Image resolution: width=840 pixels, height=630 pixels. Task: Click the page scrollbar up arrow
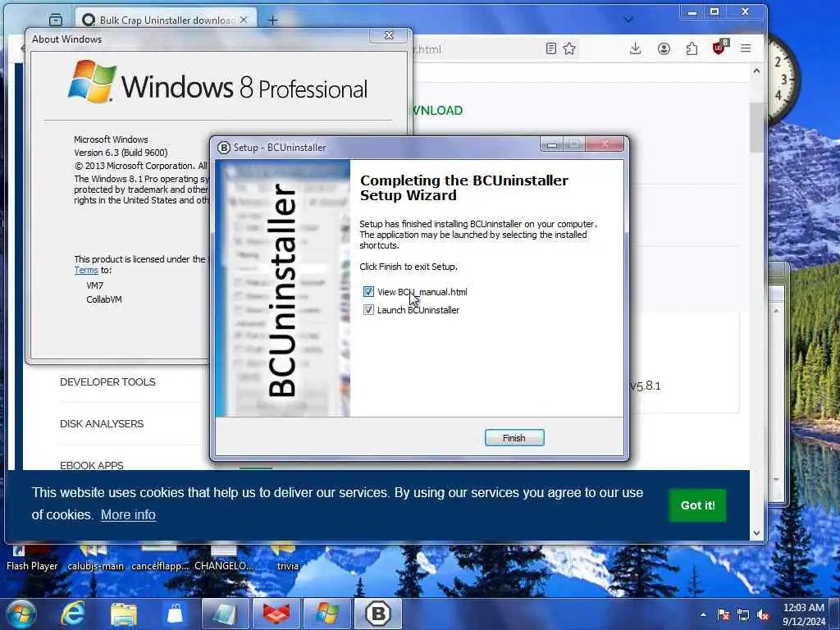pyautogui.click(x=756, y=71)
